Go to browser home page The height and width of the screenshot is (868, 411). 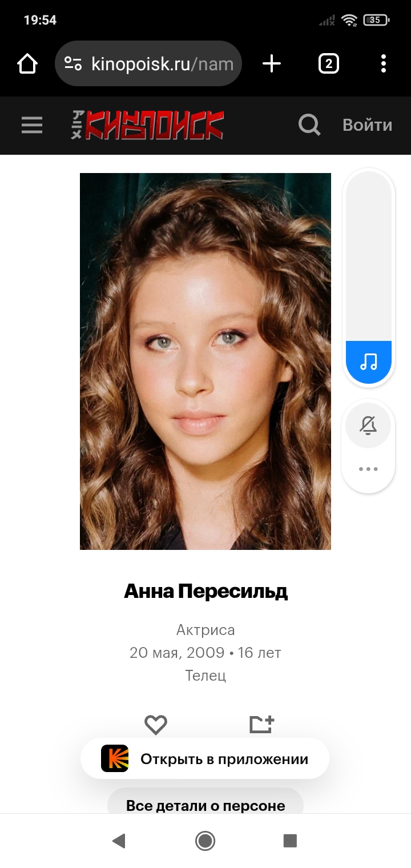pos(27,64)
